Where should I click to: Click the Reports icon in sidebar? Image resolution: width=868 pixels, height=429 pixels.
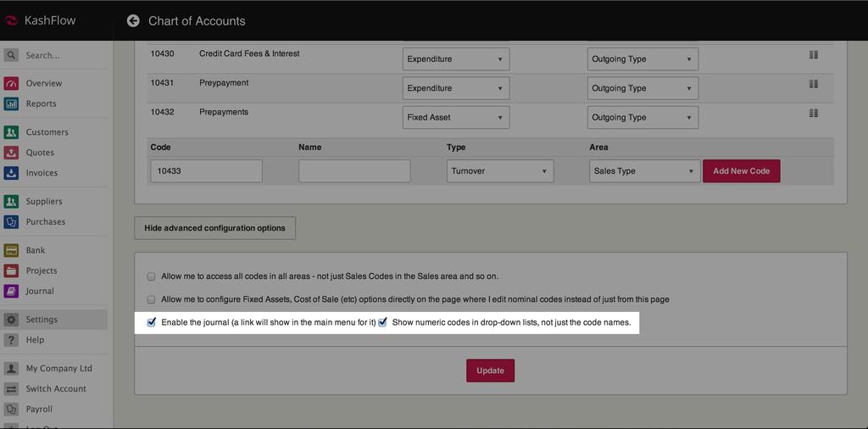tap(11, 103)
